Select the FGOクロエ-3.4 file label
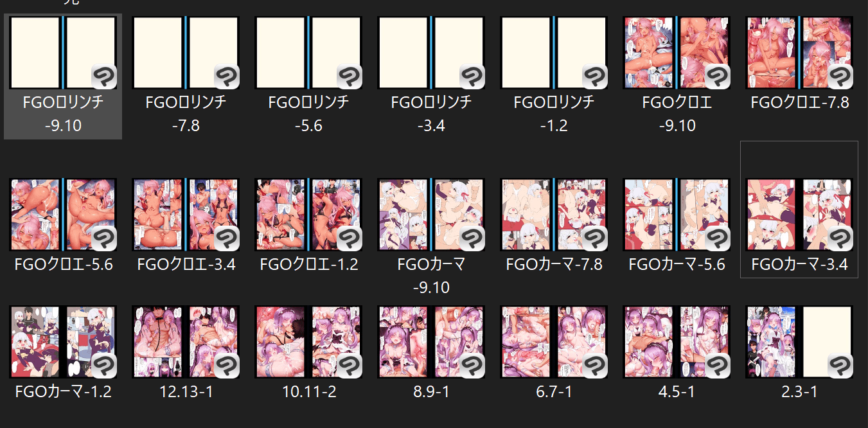Image resolution: width=868 pixels, height=428 pixels. (186, 264)
